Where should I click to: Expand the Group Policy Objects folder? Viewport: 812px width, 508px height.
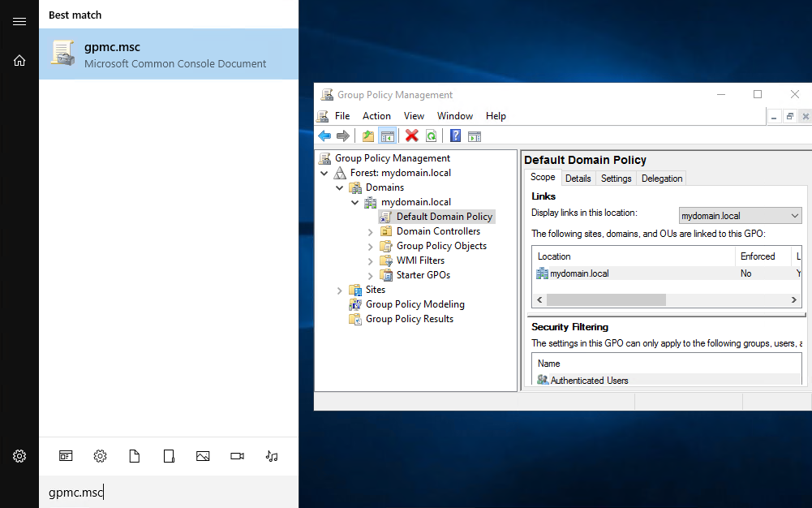[x=371, y=246]
